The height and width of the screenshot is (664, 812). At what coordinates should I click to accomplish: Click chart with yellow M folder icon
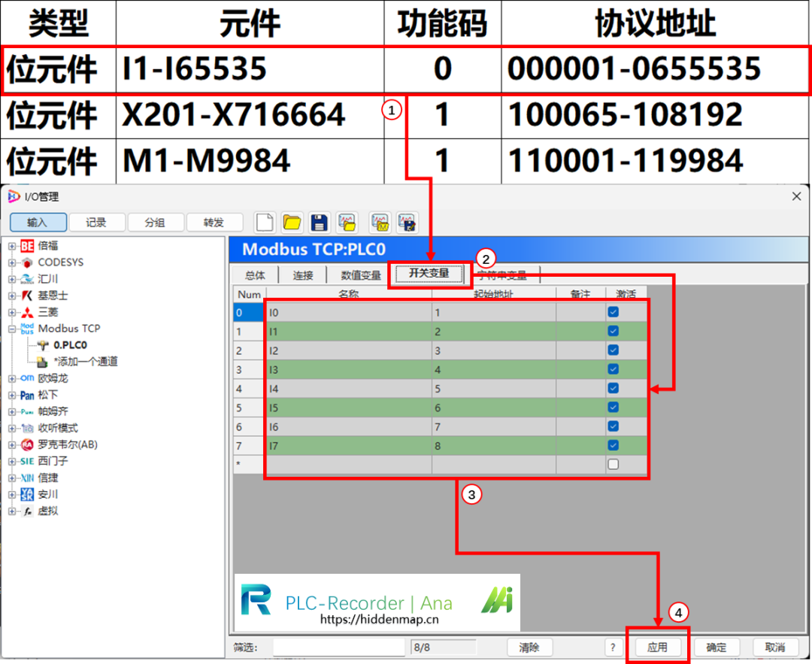tap(380, 223)
